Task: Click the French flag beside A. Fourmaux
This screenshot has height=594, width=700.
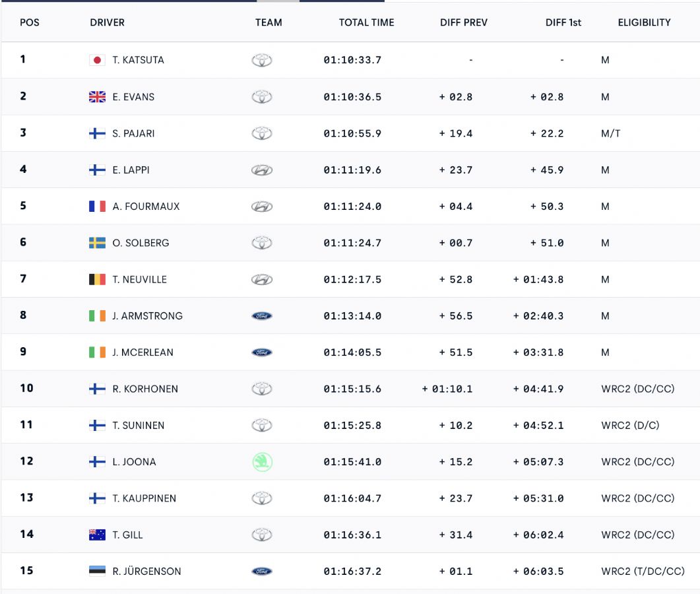Action: point(97,207)
